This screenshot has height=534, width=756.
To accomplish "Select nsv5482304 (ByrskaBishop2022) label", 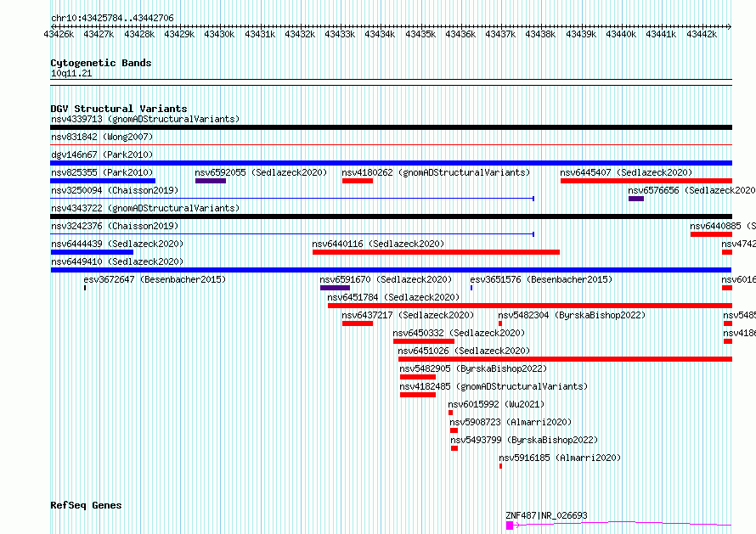I will click(x=572, y=315).
